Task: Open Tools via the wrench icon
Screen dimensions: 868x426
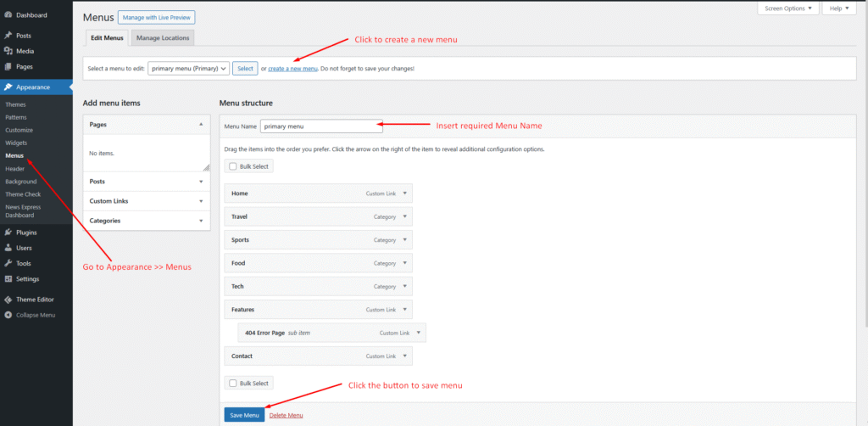Action: (x=8, y=263)
